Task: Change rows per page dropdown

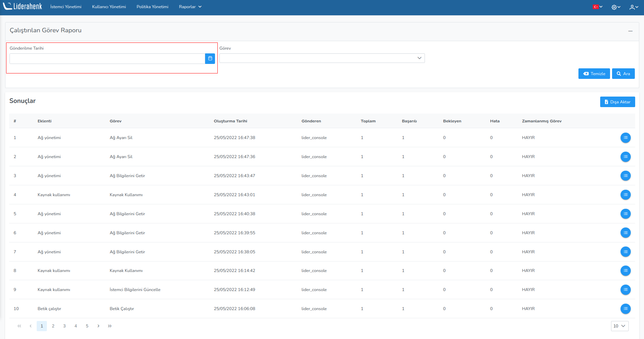Action: (619, 326)
